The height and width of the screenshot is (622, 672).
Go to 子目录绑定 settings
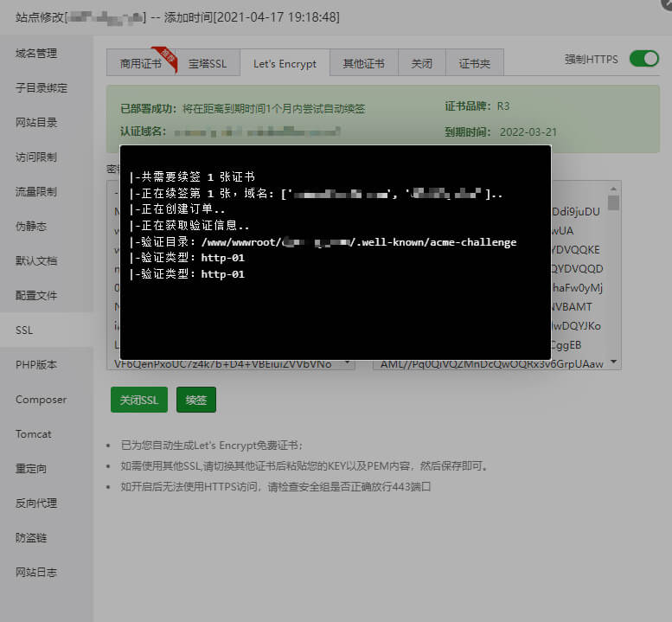[x=42, y=87]
